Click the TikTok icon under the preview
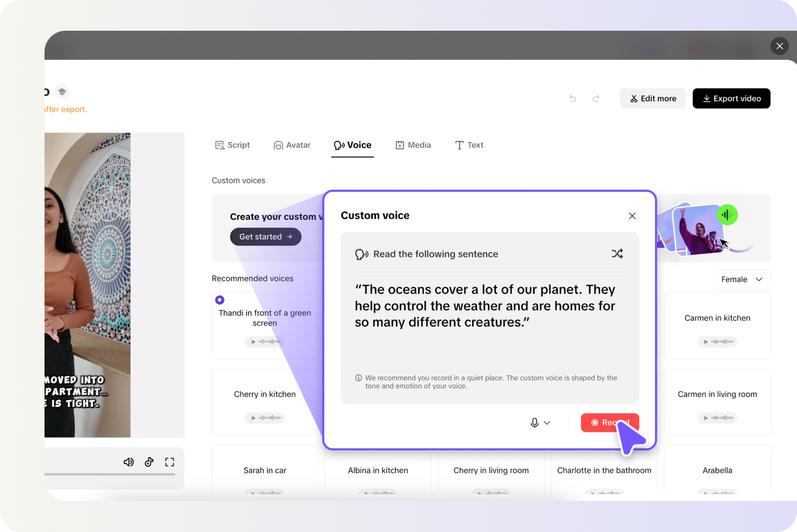This screenshot has width=797, height=532. (x=149, y=462)
